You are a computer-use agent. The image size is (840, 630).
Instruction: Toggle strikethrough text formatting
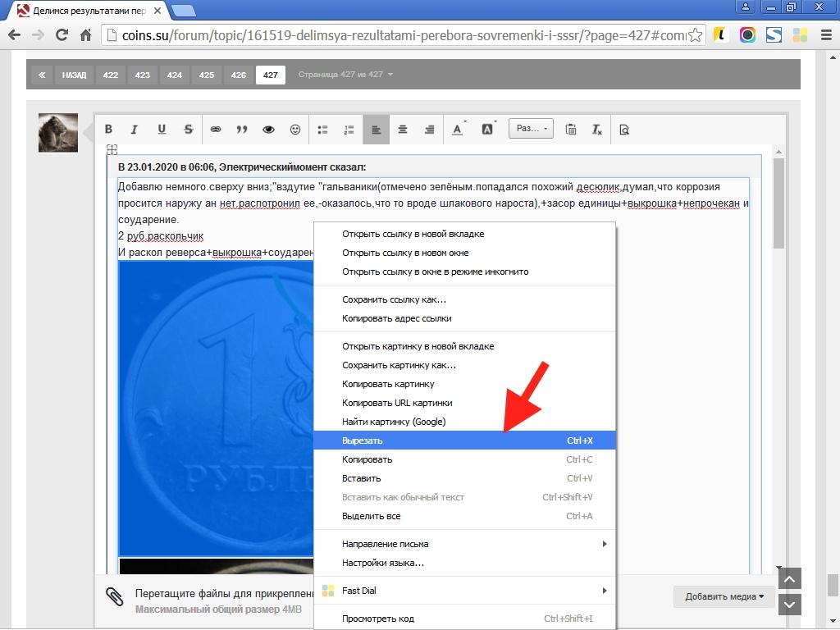188,130
